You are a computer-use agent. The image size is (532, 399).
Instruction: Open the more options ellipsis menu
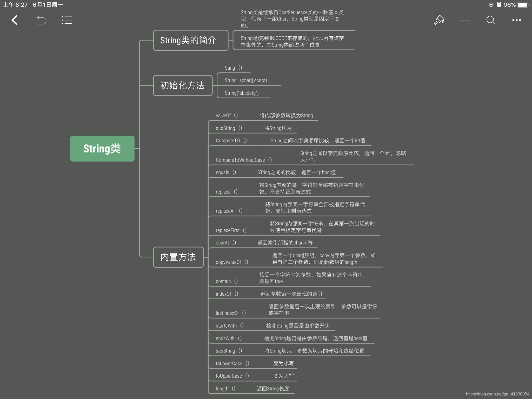[516, 20]
